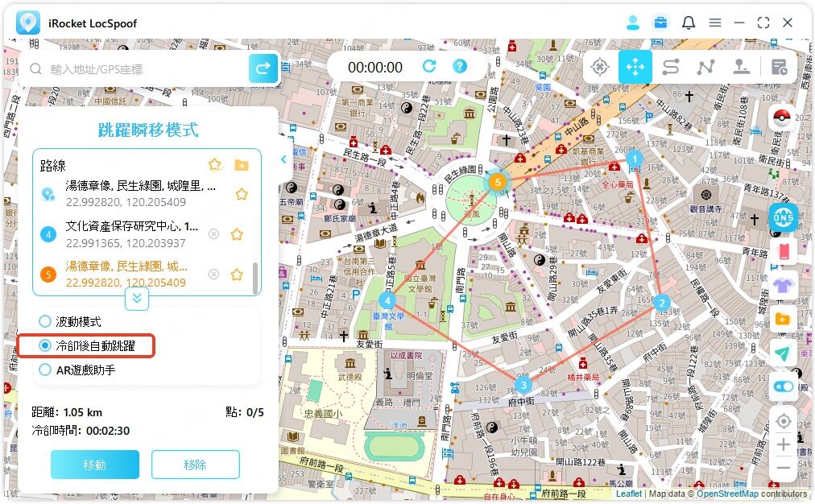Click map waypoint marker 3
The height and width of the screenshot is (504, 815).
point(523,385)
